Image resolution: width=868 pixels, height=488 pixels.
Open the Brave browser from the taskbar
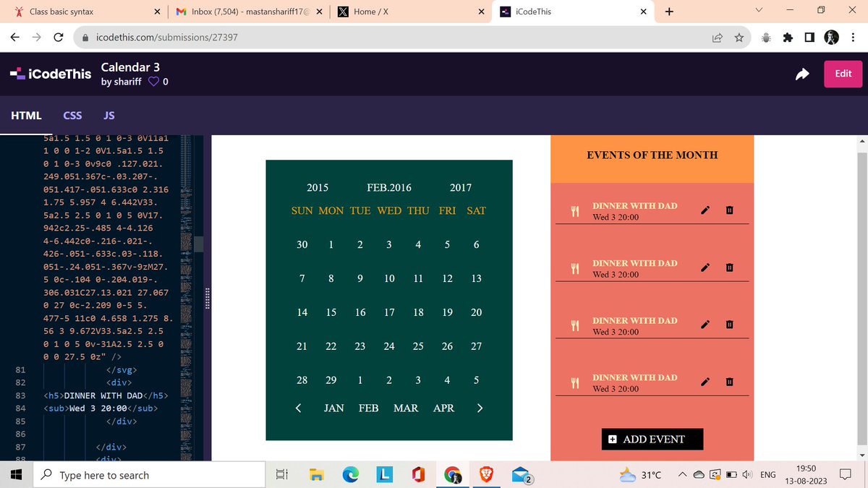pyautogui.click(x=486, y=475)
